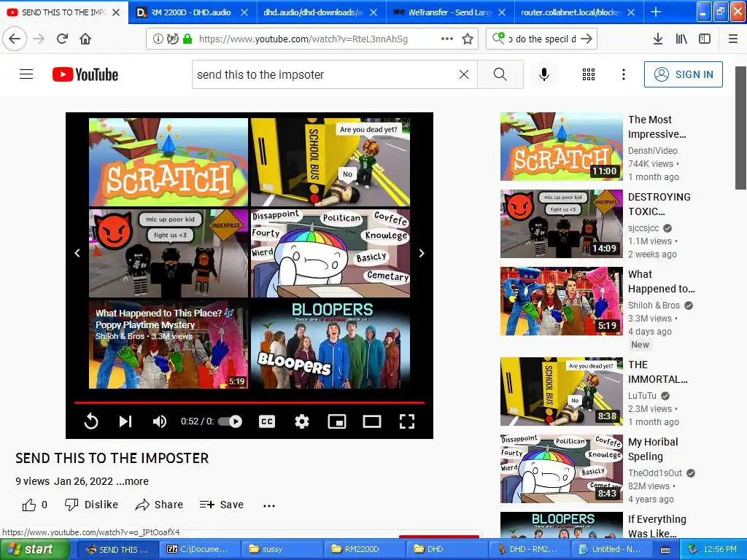The height and width of the screenshot is (560, 747).
Task: Open the YouTube guide menu
Action: [26, 74]
